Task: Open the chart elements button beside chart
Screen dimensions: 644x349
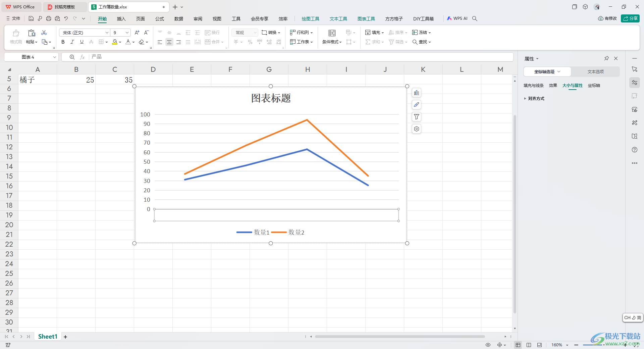Action: click(416, 93)
